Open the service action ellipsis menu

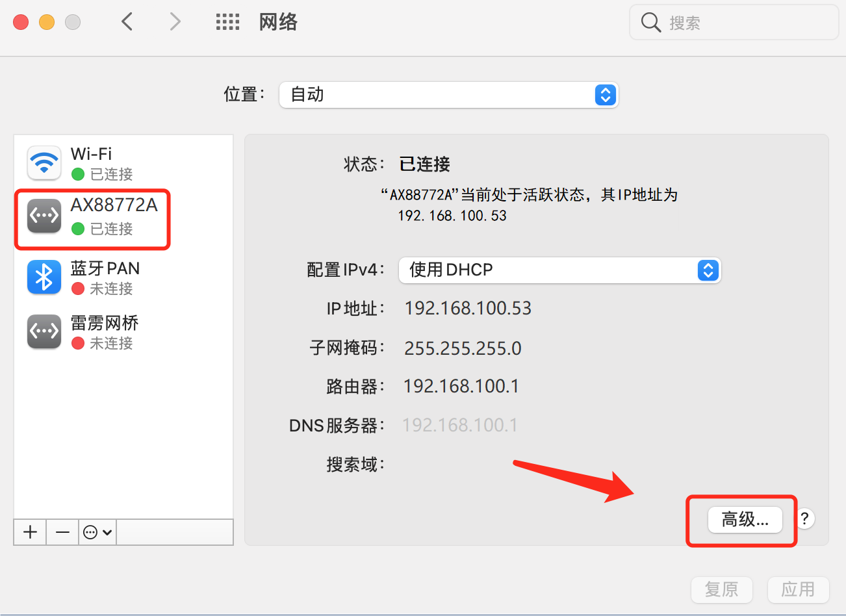[x=97, y=532]
